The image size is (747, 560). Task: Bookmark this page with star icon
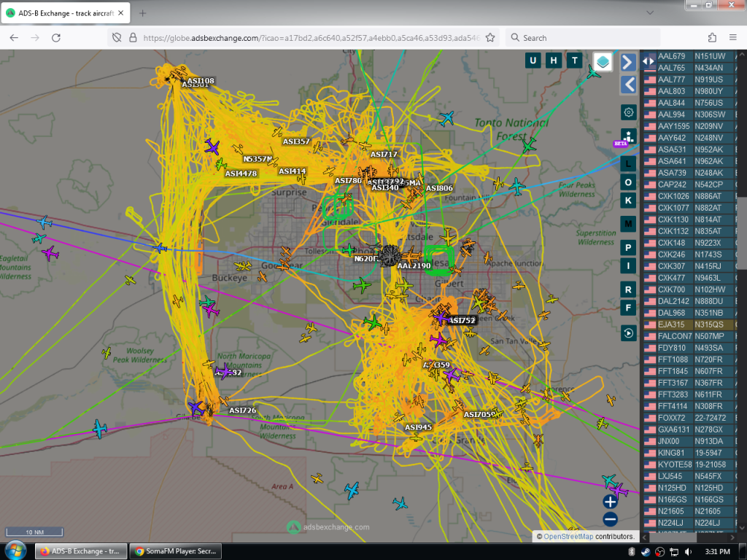[x=490, y=38]
